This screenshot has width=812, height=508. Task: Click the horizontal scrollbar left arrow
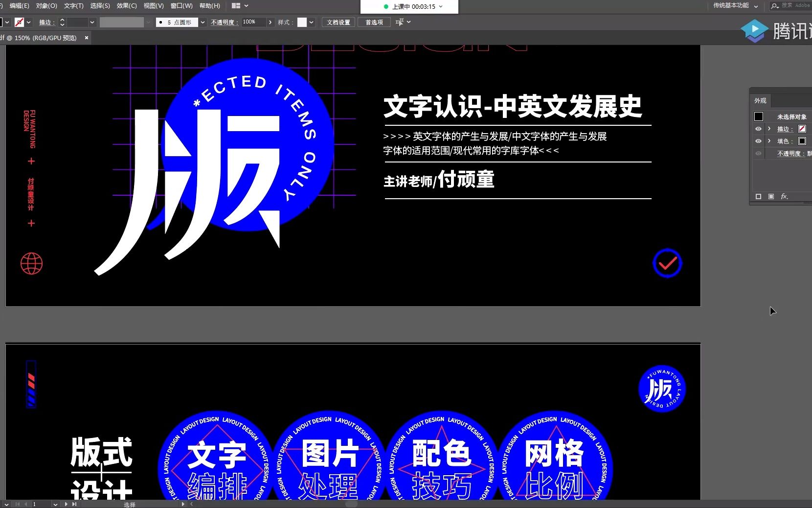pos(192,504)
